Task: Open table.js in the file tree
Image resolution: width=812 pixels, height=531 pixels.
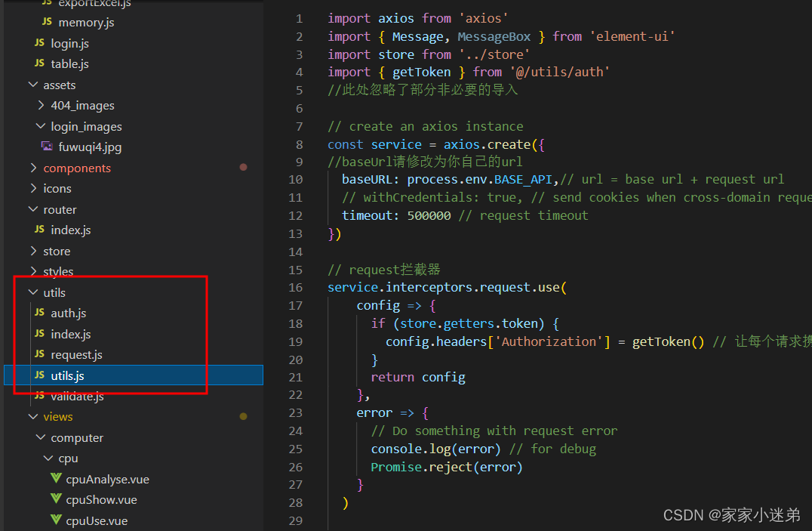Action: coord(69,63)
